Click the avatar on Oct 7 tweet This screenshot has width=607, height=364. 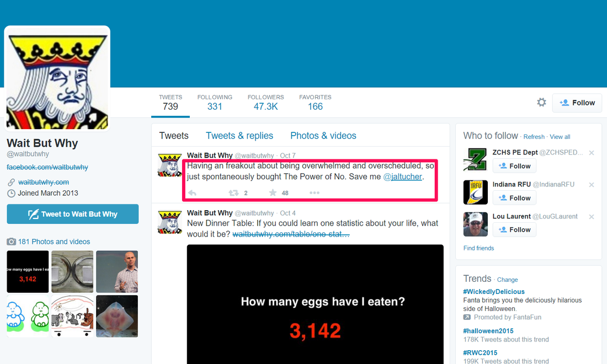[x=169, y=165]
